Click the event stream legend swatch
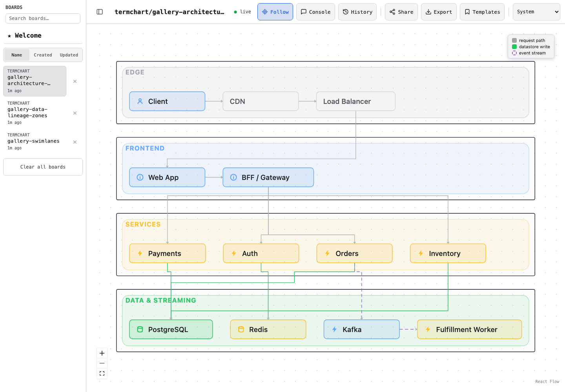 pyautogui.click(x=514, y=53)
